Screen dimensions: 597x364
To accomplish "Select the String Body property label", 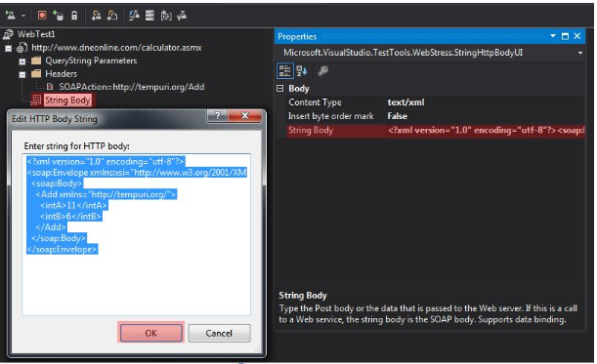I will click(x=311, y=130).
